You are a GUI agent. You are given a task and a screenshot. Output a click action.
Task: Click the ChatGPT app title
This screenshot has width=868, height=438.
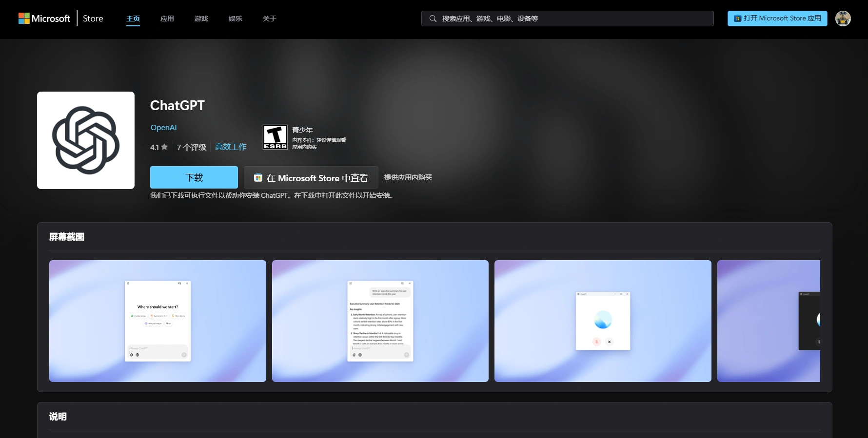(x=178, y=105)
